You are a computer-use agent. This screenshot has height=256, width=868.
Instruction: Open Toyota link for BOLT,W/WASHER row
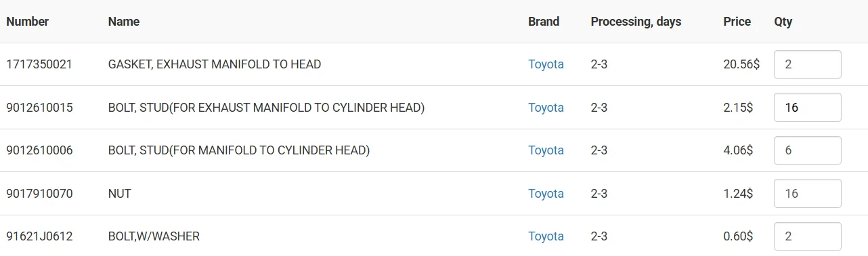coord(546,236)
